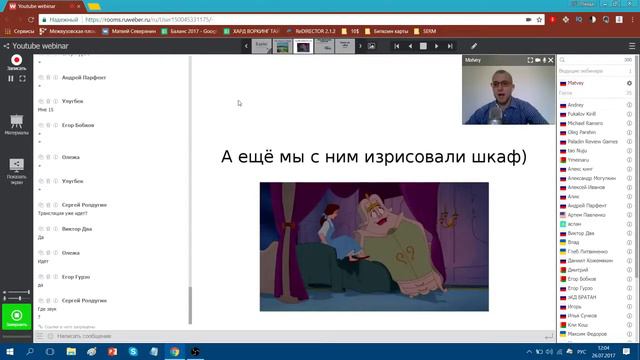Close the Matvey video window
The height and width of the screenshot is (360, 640).
(551, 60)
